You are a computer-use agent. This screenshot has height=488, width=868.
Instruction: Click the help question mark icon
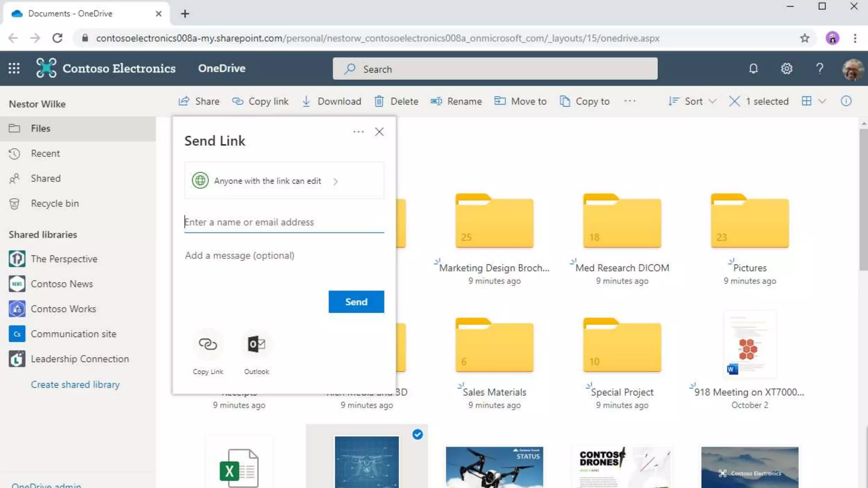point(820,69)
